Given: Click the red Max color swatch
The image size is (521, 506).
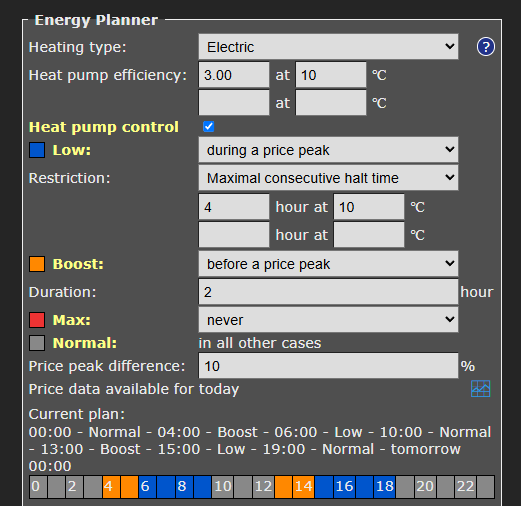Looking at the screenshot, I should [37, 320].
